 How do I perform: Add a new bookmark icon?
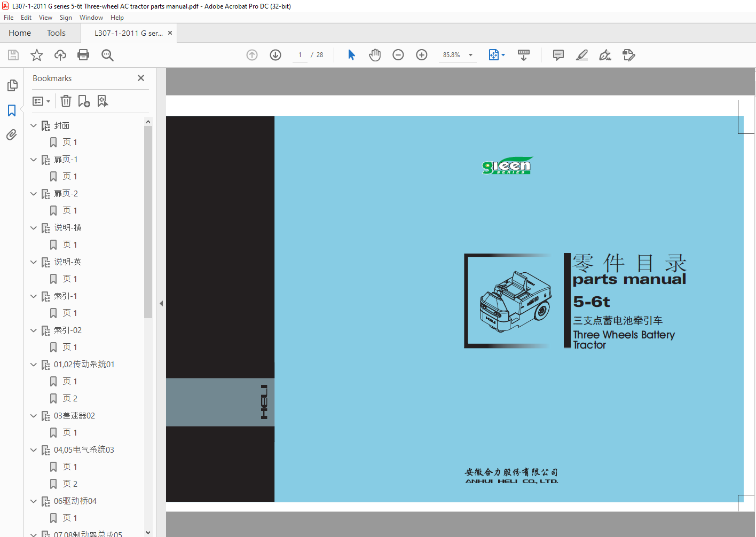tap(84, 101)
